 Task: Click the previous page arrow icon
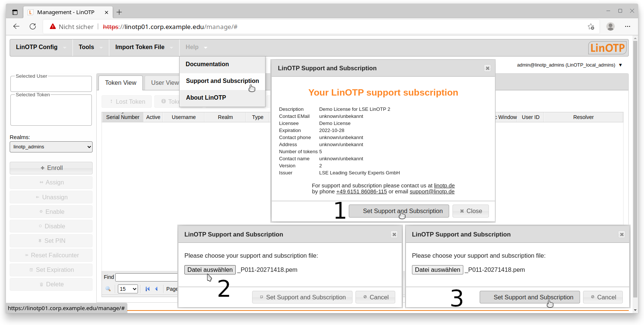point(157,289)
